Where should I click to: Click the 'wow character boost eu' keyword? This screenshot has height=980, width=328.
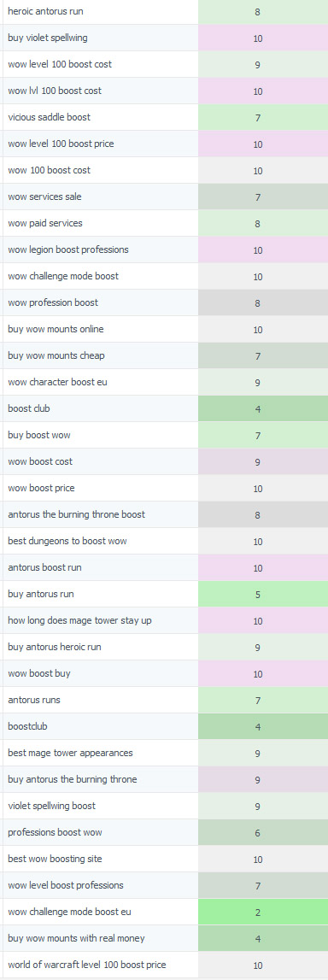click(x=57, y=382)
